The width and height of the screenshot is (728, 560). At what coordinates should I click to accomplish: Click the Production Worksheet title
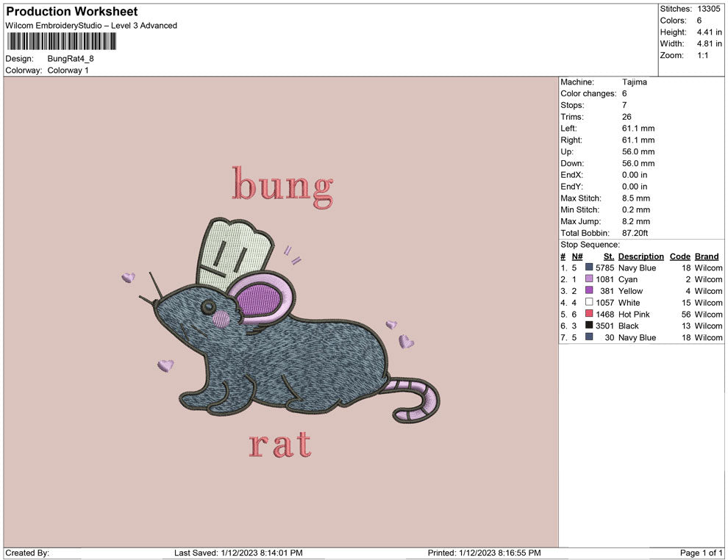(x=71, y=12)
